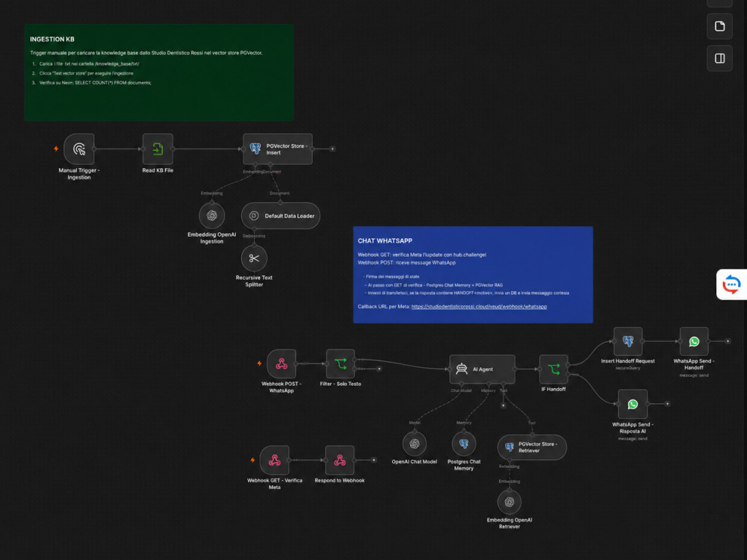747x560 pixels.
Task: Select the PGVector Store - Insert node
Action: pyautogui.click(x=278, y=149)
